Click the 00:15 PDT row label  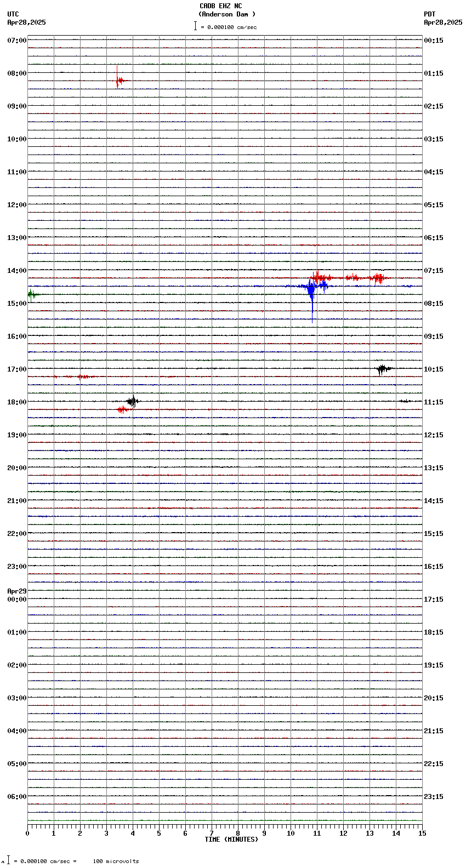[x=434, y=41]
